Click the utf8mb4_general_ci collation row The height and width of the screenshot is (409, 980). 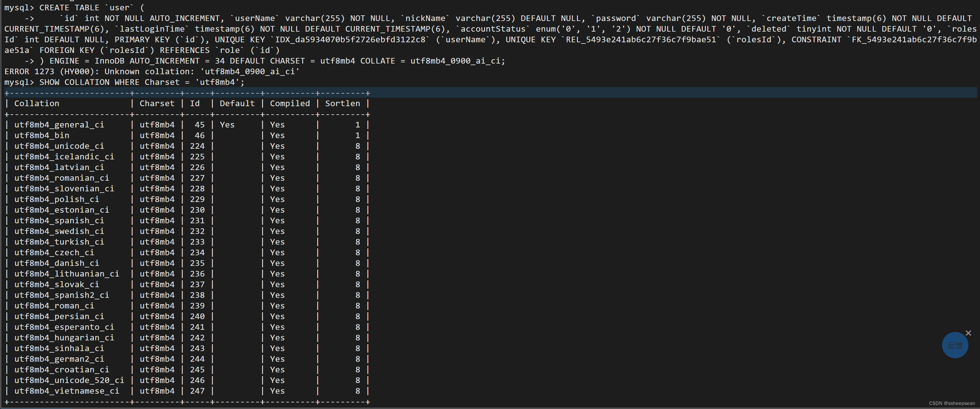click(59, 125)
